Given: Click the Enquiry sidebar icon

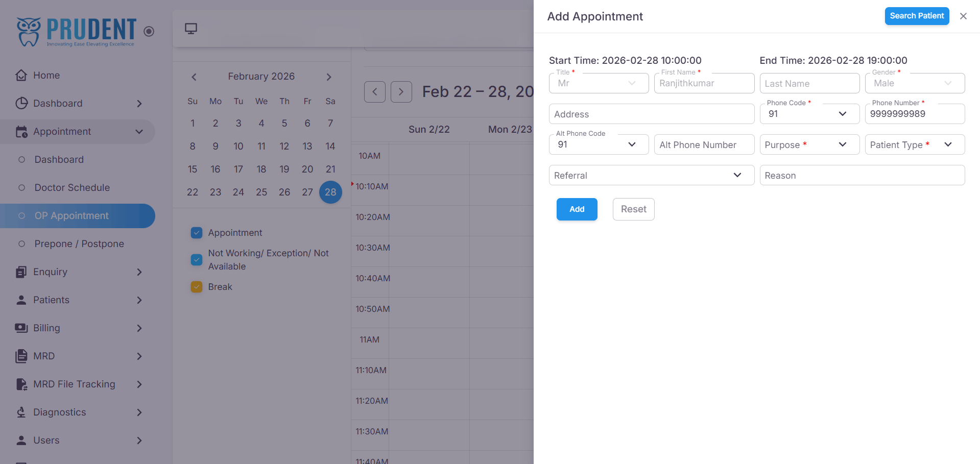Looking at the screenshot, I should click(x=21, y=272).
